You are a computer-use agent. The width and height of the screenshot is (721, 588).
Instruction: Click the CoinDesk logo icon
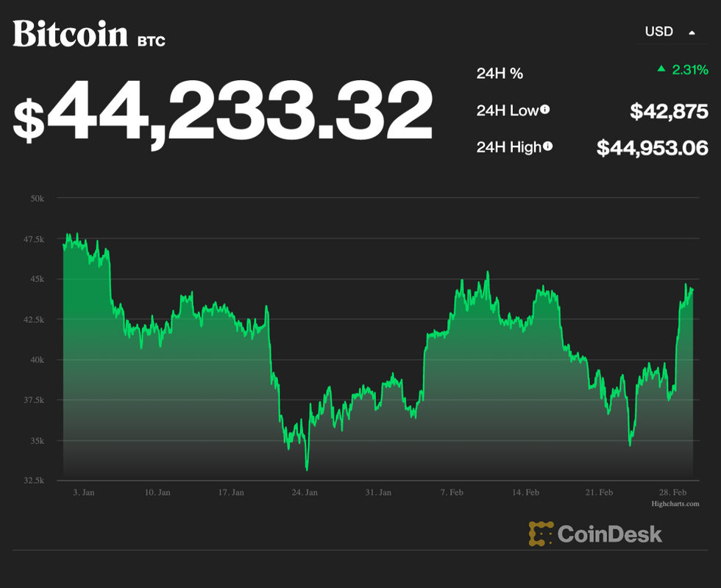(541, 534)
